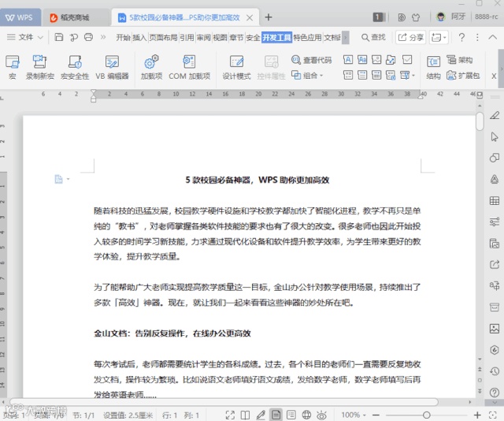Click the 查找 search button
This screenshot has height=421, width=504.
coord(373,37)
